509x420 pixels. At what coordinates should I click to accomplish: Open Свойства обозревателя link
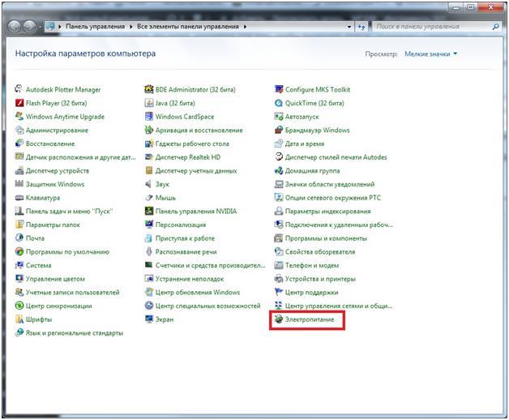click(x=320, y=251)
